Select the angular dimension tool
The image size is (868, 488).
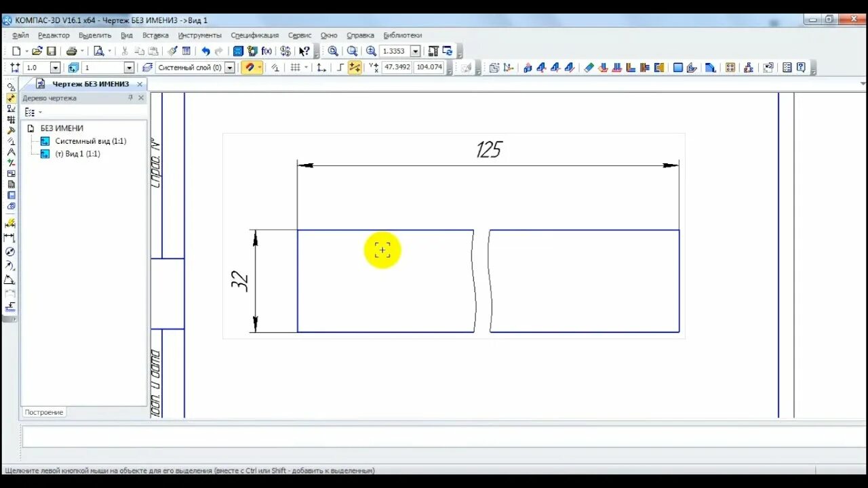coord(9,280)
